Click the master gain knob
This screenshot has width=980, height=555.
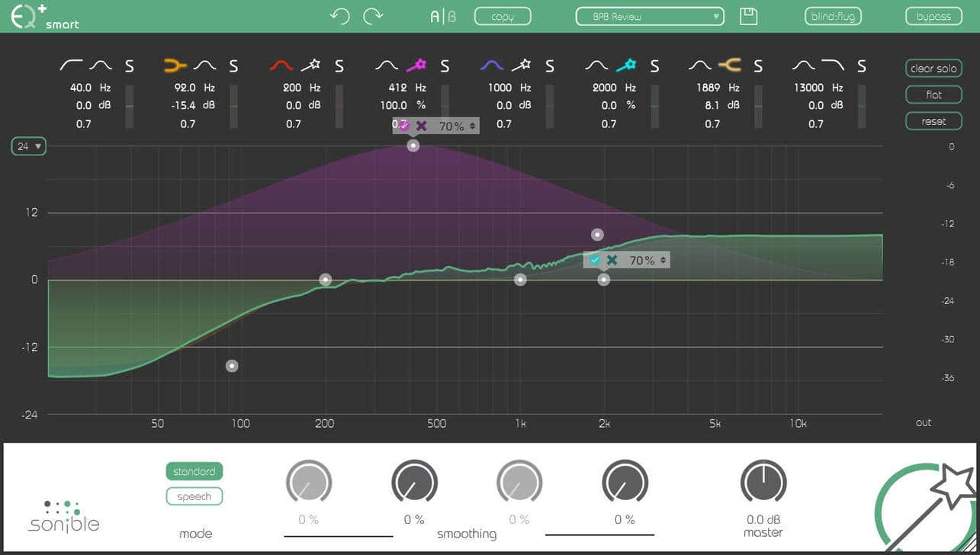pos(763,482)
